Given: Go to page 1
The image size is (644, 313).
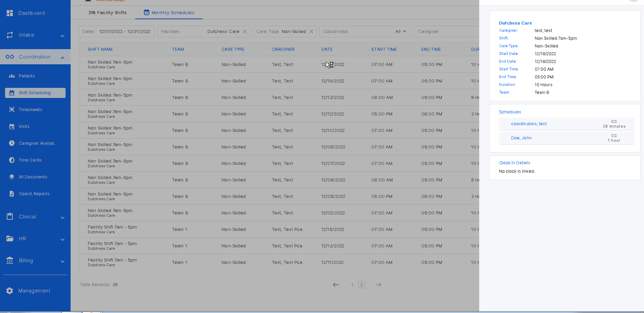Looking at the screenshot, I should click(352, 285).
